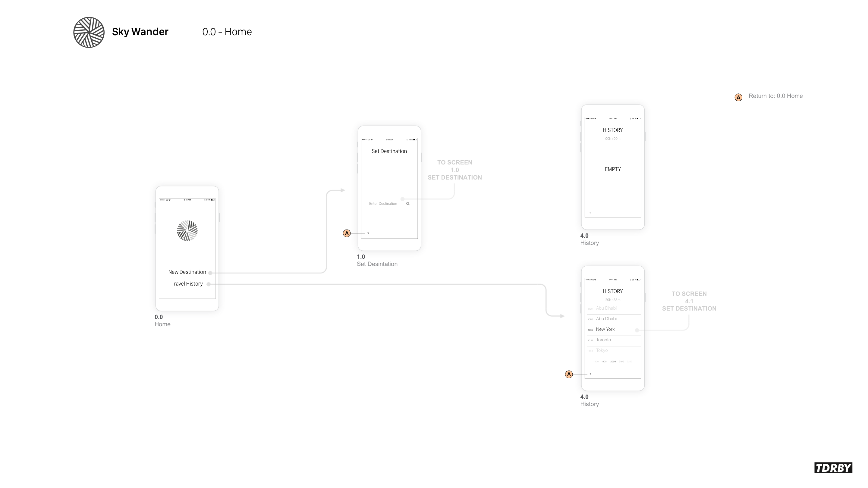Select Tokyo in the history list

(x=602, y=351)
